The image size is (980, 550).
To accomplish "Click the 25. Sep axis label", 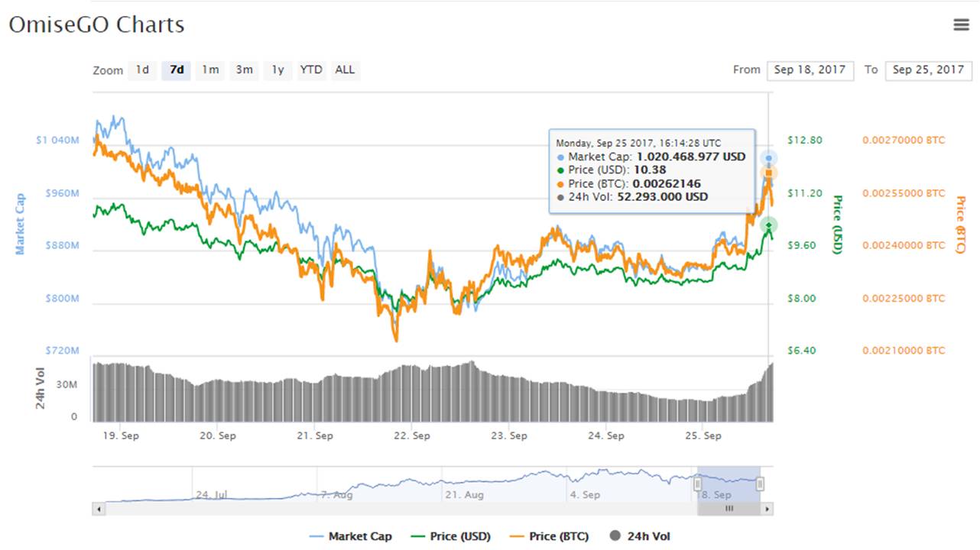I will point(702,435).
